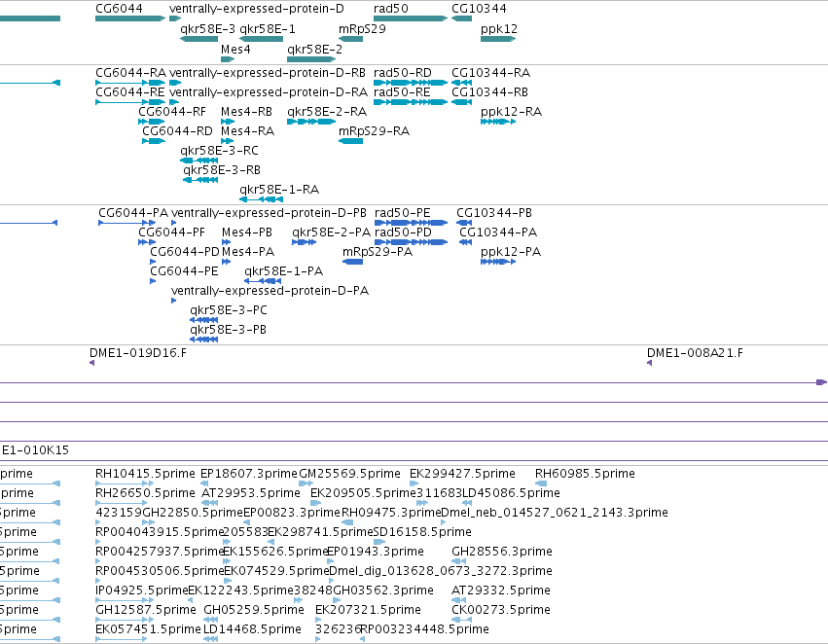Click BAC end DME1-008A21.F

tap(695, 353)
